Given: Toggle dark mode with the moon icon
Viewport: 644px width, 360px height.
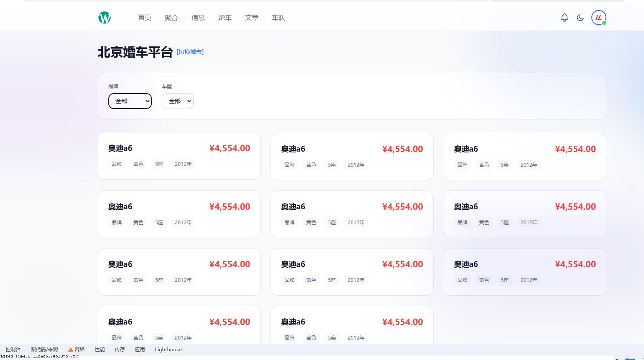Looking at the screenshot, I should tap(580, 18).
